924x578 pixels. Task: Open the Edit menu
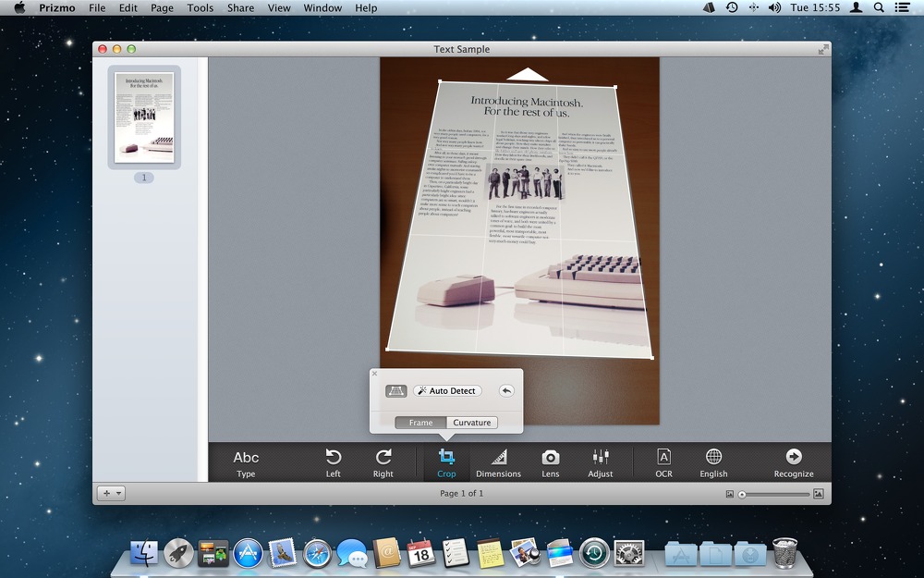point(128,7)
